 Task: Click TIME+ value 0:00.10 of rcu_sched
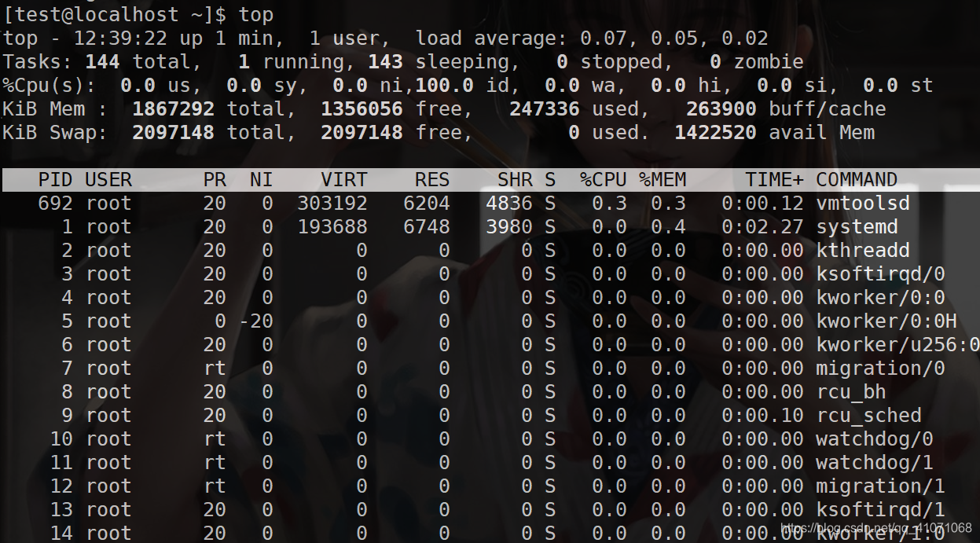click(x=762, y=416)
